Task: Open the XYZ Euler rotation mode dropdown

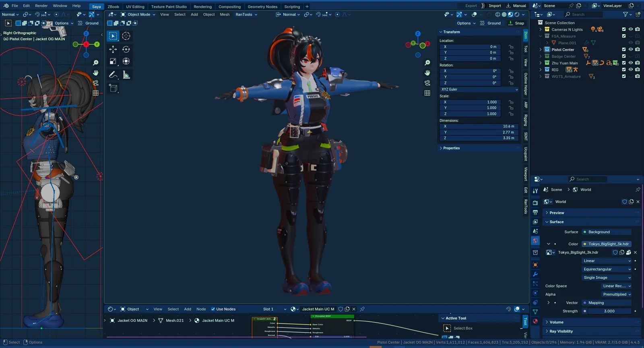Action: [479, 89]
